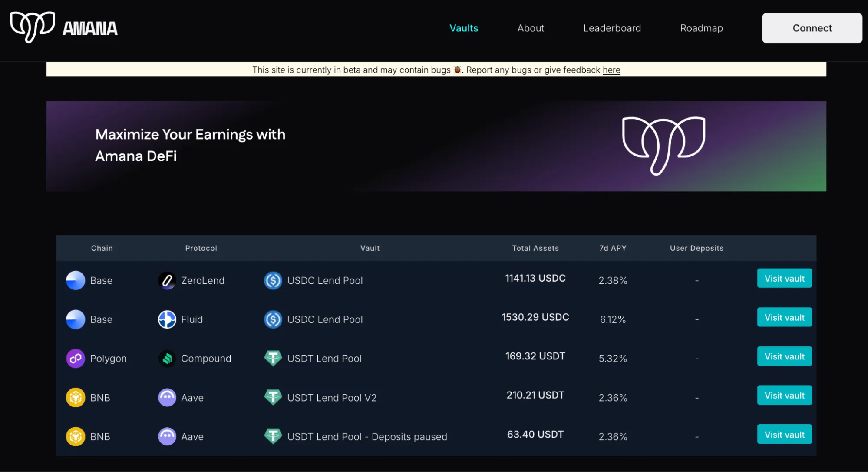Click the Amana elephant logo in header
The width and height of the screenshot is (868, 472).
33,27
